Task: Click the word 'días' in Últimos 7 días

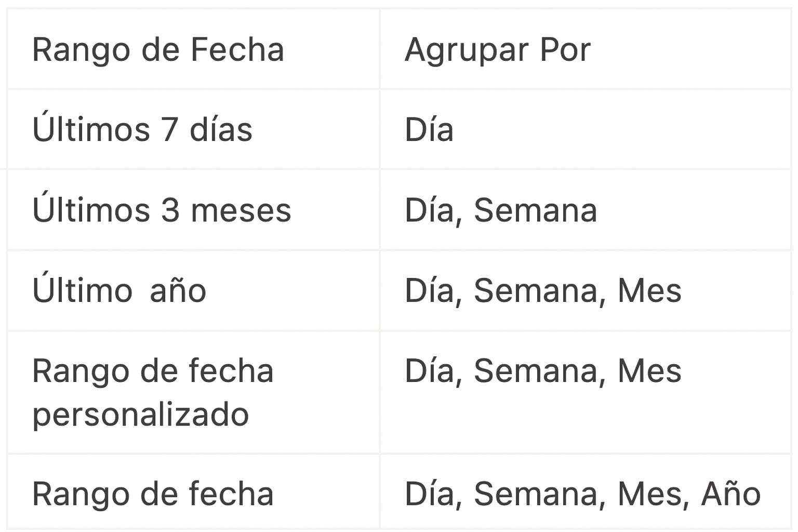Action: pyautogui.click(x=221, y=130)
